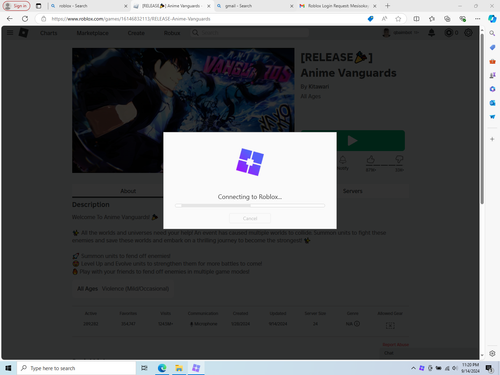500x375 pixels.
Task: Refresh the browser page
Action: (25, 19)
